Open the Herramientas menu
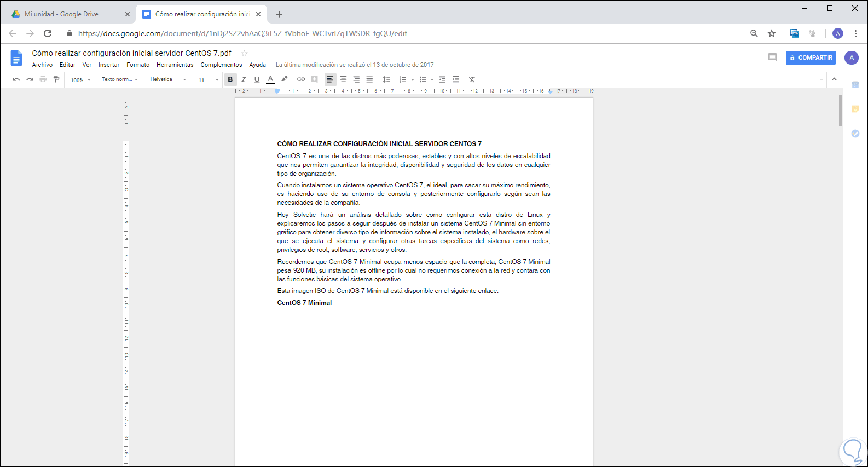 pos(175,65)
